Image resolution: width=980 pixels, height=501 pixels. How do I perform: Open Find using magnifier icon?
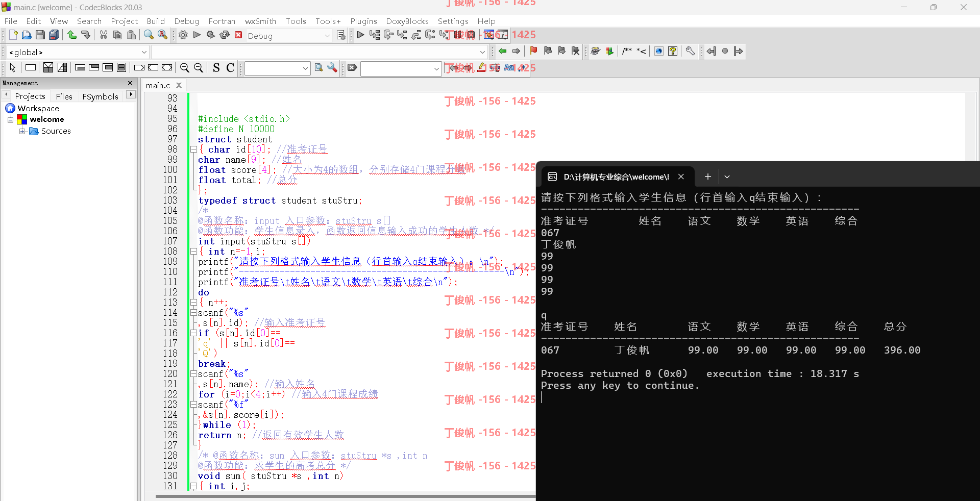point(149,35)
